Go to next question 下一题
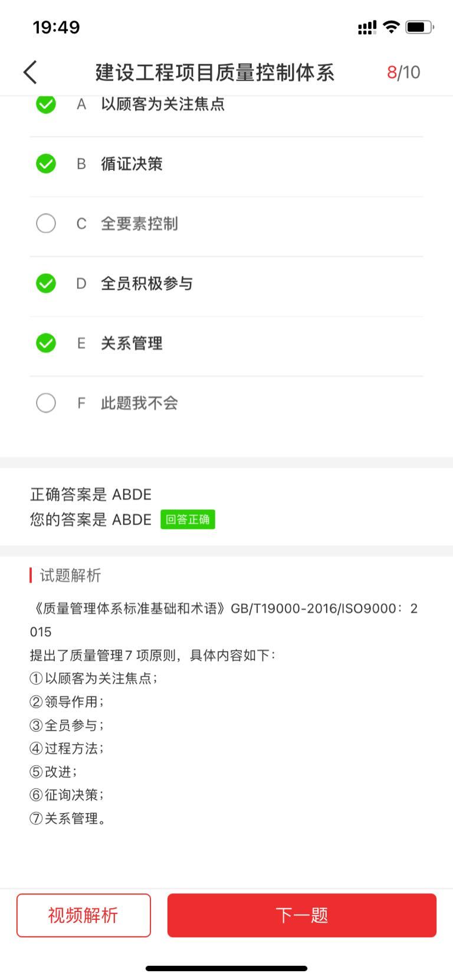Image resolution: width=453 pixels, height=980 pixels. 301,915
